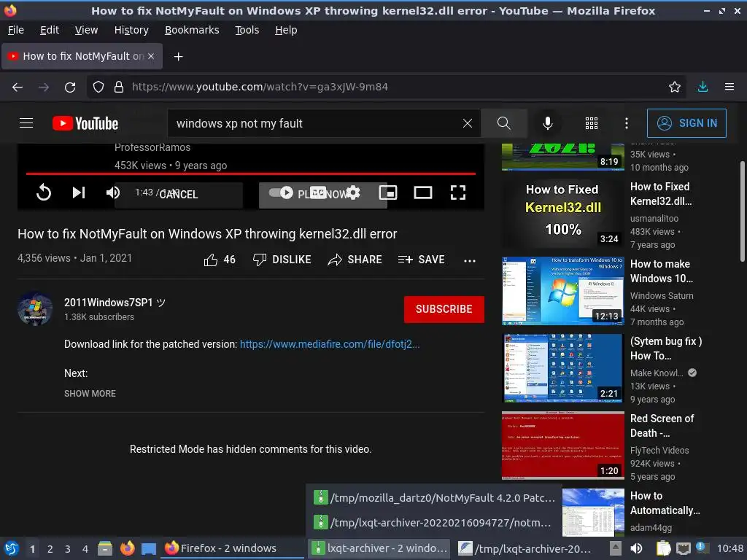Screen dimensions: 747x560
Task: Subscribe to 2011Windows7SP1 channel
Action: (444, 309)
